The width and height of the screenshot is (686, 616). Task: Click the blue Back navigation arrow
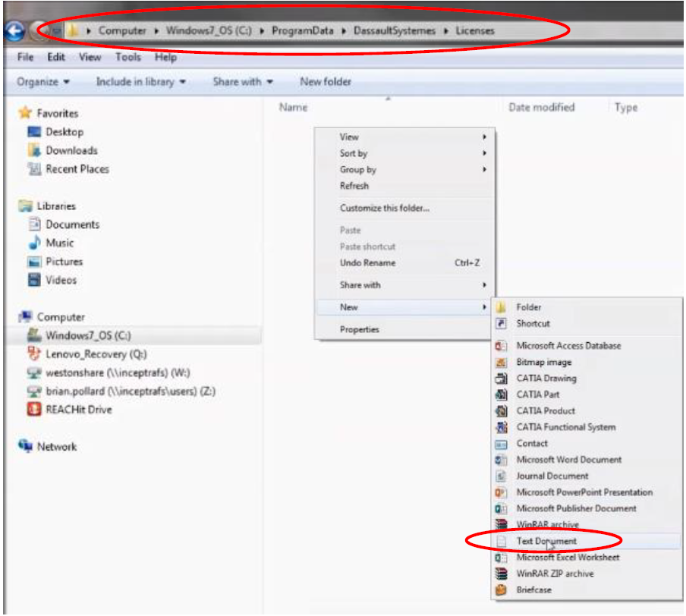pos(14,31)
